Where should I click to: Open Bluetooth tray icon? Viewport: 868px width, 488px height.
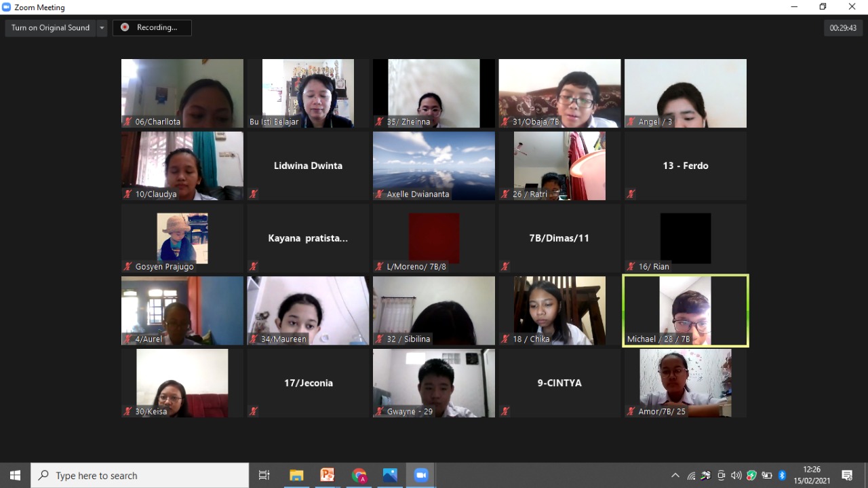click(782, 475)
